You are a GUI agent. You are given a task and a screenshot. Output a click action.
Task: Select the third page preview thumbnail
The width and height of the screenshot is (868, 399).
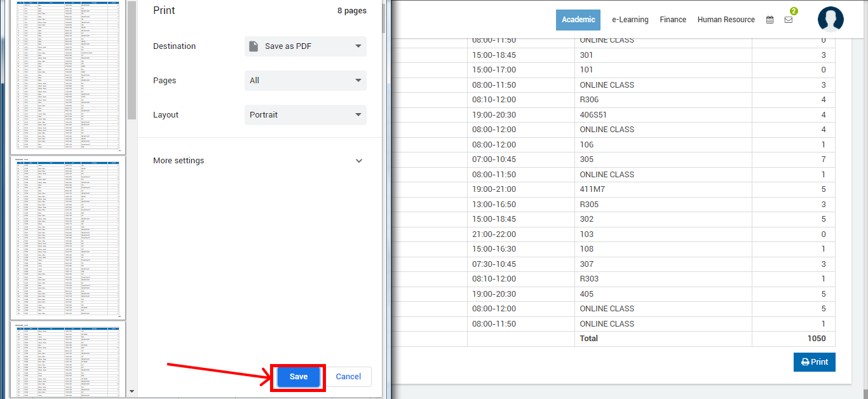tap(68, 359)
